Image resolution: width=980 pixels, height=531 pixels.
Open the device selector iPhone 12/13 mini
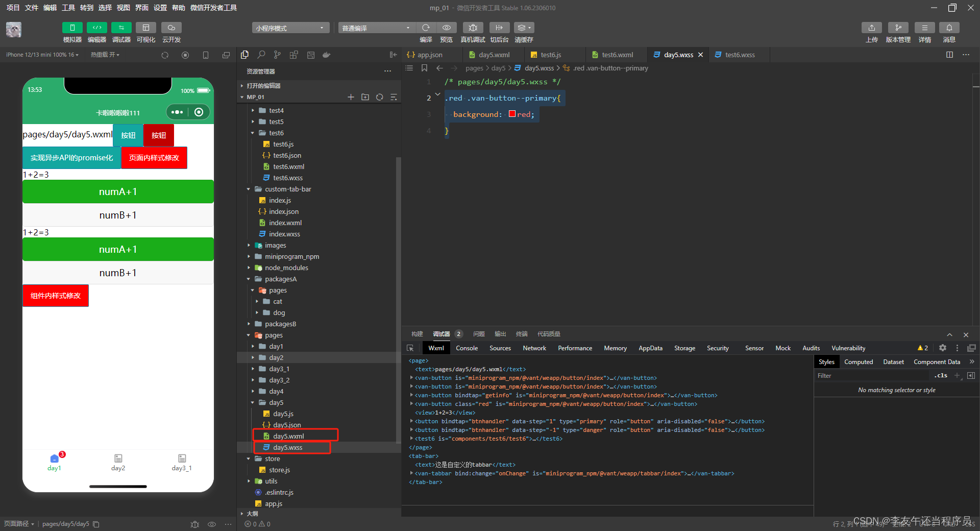click(42, 55)
